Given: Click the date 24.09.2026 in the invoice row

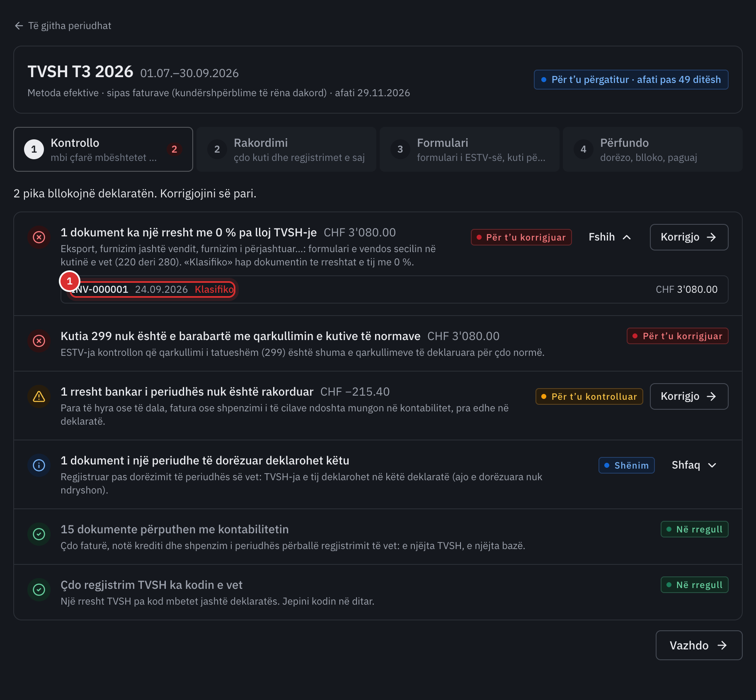Looking at the screenshot, I should coord(162,289).
